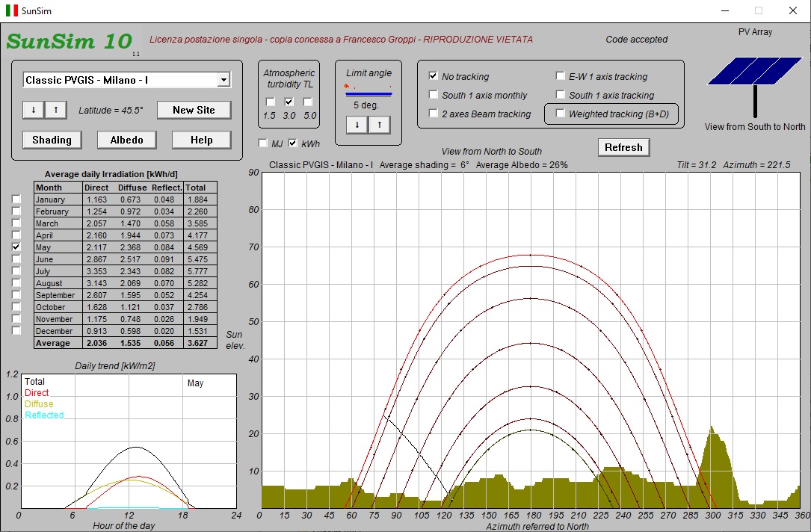Move to previous site with down arrow

(x=34, y=110)
